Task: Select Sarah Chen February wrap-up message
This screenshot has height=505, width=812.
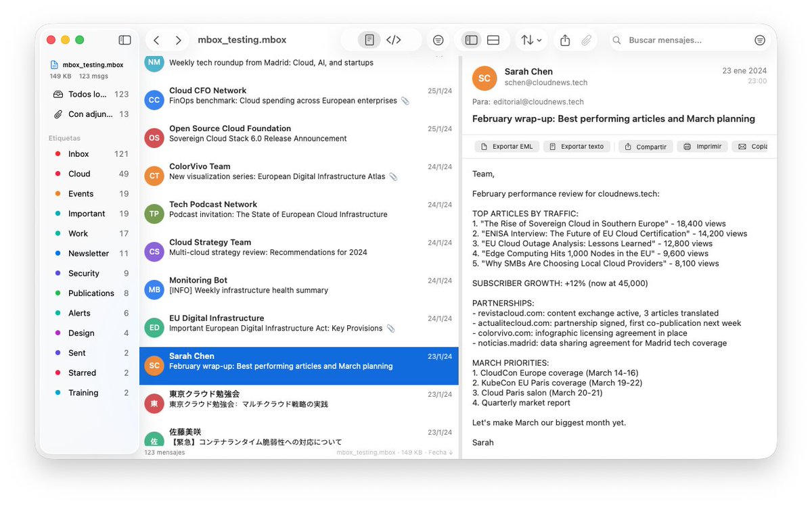Action: click(x=298, y=366)
